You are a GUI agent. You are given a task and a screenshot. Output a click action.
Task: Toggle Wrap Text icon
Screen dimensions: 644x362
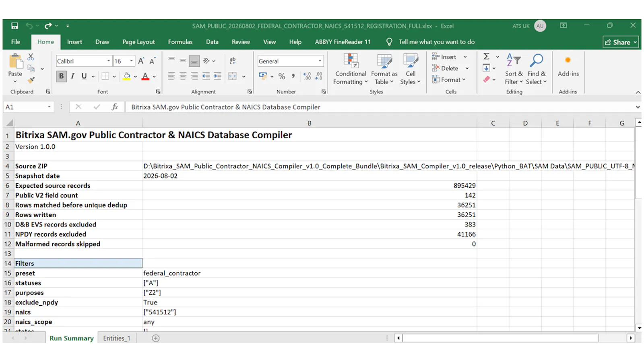tap(233, 61)
